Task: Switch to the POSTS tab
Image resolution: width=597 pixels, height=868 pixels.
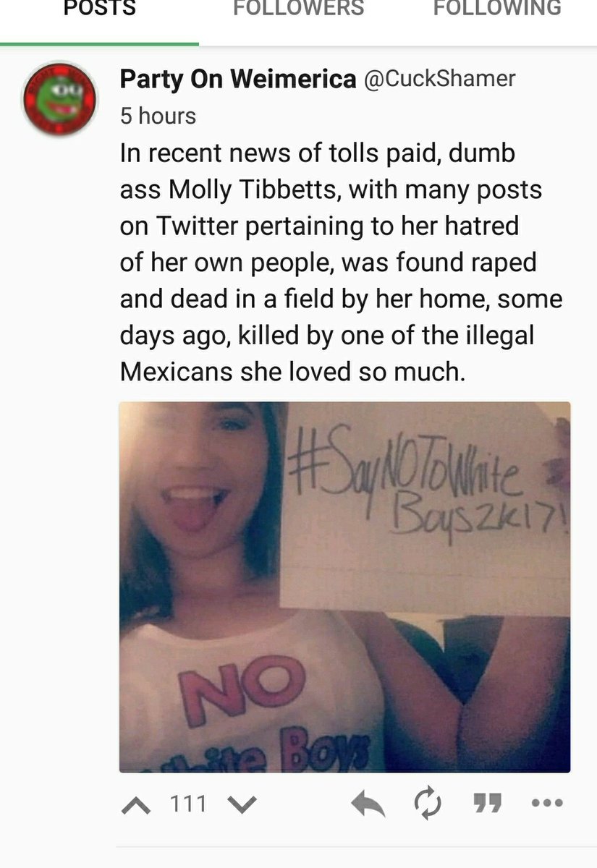Action: pyautogui.click(x=99, y=9)
